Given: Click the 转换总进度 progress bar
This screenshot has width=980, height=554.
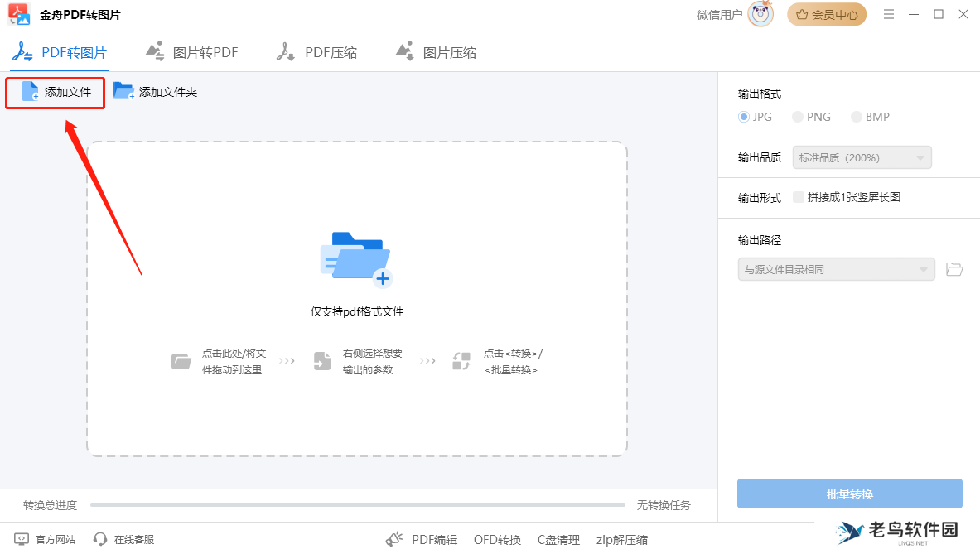Looking at the screenshot, I should pos(356,504).
